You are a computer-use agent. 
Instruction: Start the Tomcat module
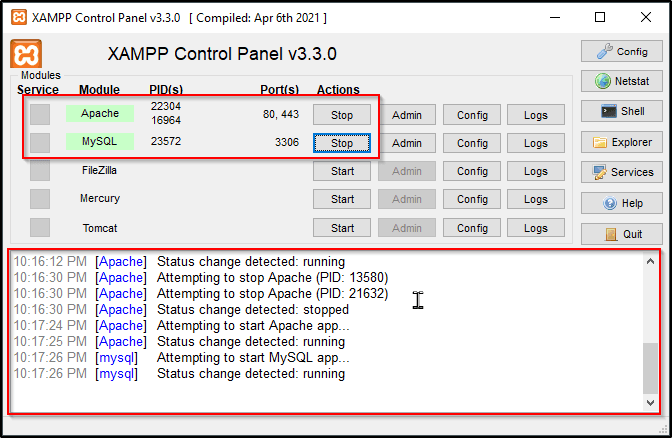342,228
